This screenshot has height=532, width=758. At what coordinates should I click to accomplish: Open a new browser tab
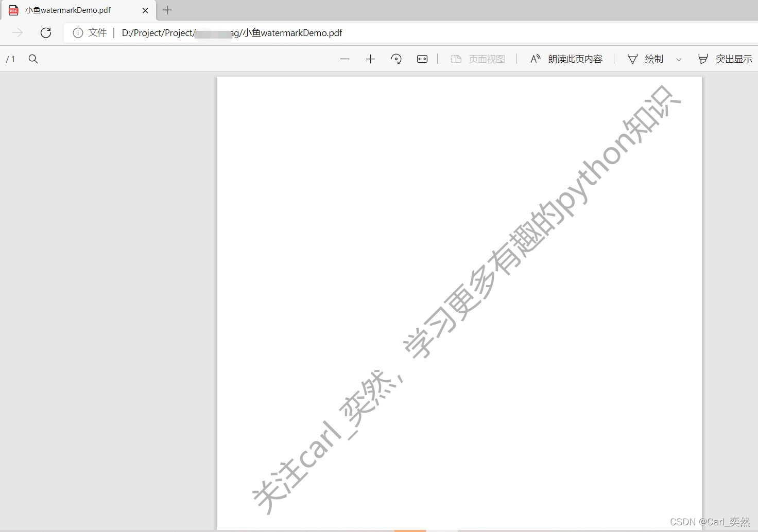click(x=167, y=10)
